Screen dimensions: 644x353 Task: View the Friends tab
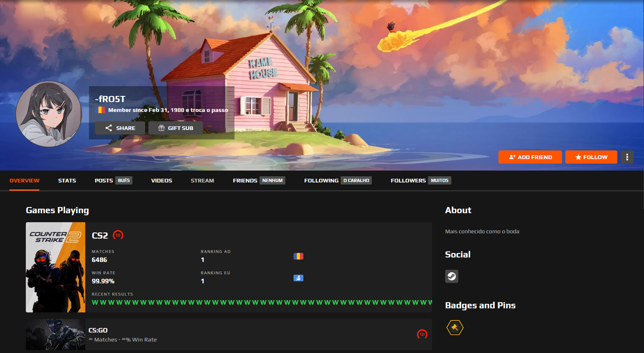259,180
